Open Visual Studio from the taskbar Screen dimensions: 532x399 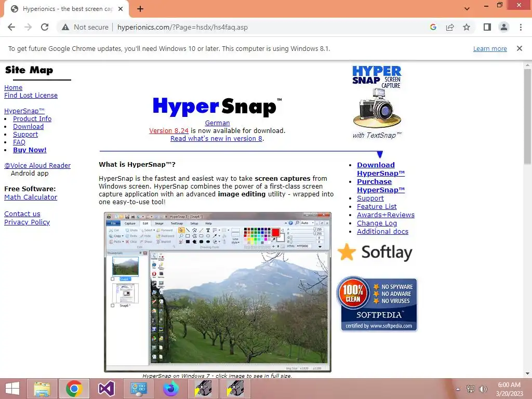[x=106, y=389]
